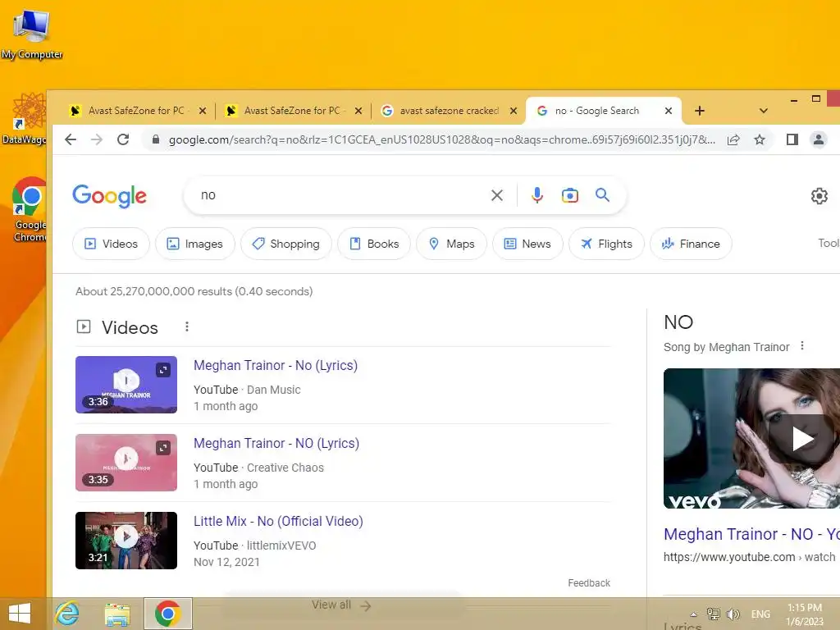The image size is (840, 630).
Task: Click the browser forward arrow
Action: (97, 139)
